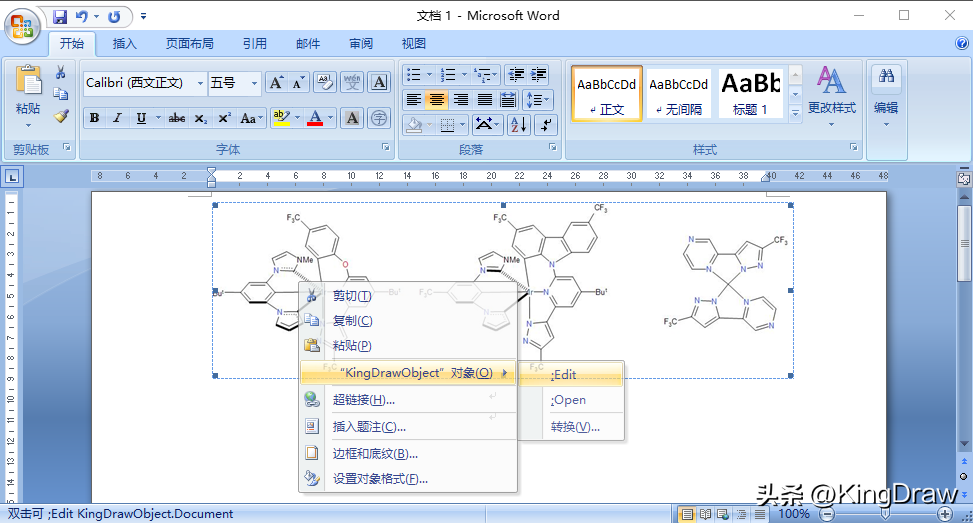The image size is (973, 523).
Task: Open the font dialog launcher in 字体 group
Action: click(385, 147)
